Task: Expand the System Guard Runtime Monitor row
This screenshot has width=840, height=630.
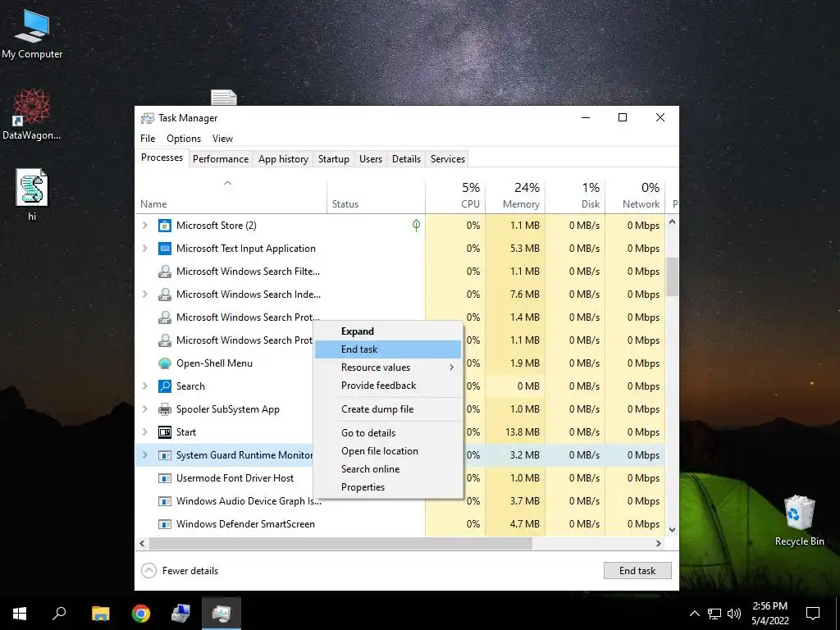Action: click(x=144, y=455)
